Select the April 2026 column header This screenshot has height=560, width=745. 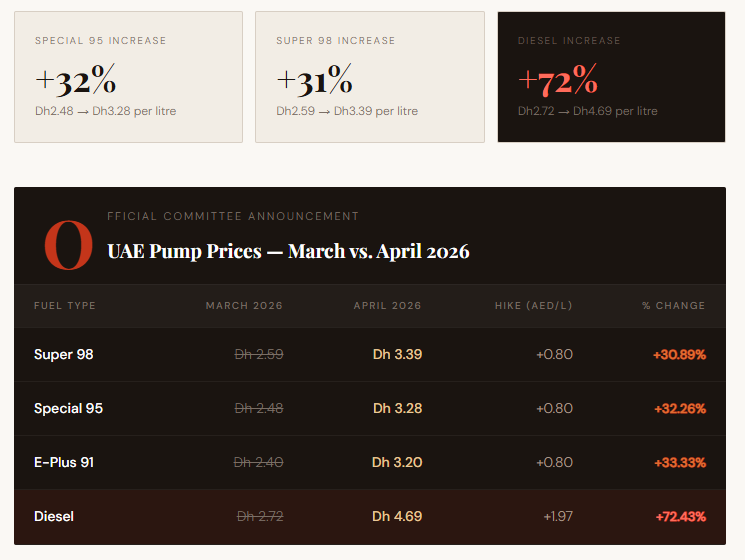click(387, 306)
